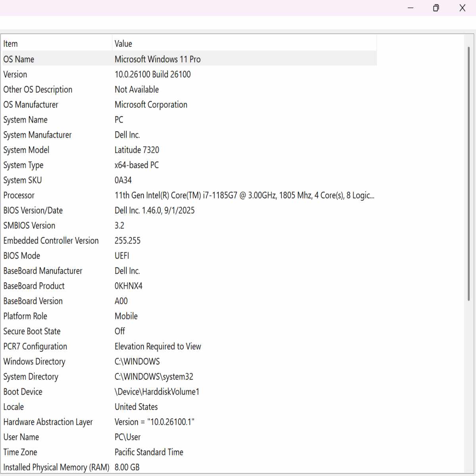Click the C:\WINDOWS\system32 value
This screenshot has height=476, width=476.
154,376
